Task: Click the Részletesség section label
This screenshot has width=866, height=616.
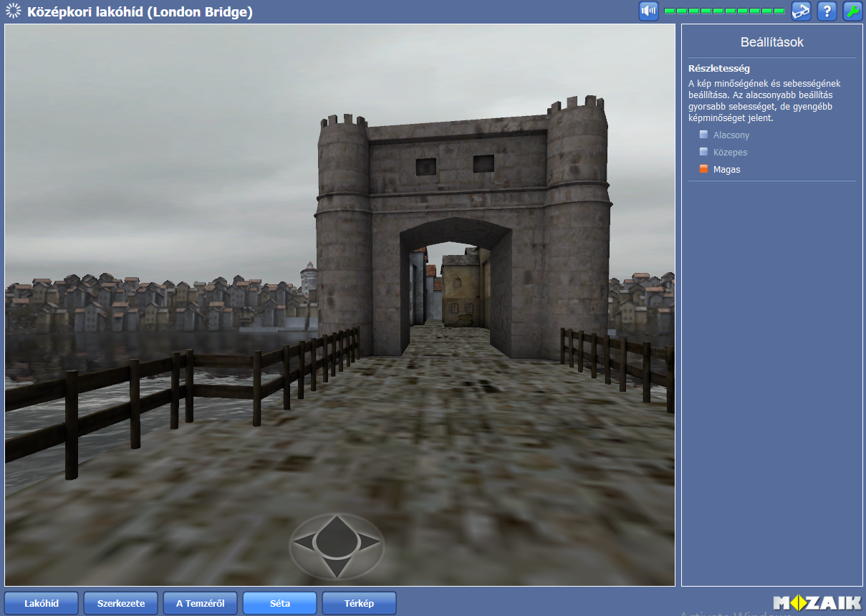Action: (x=719, y=69)
